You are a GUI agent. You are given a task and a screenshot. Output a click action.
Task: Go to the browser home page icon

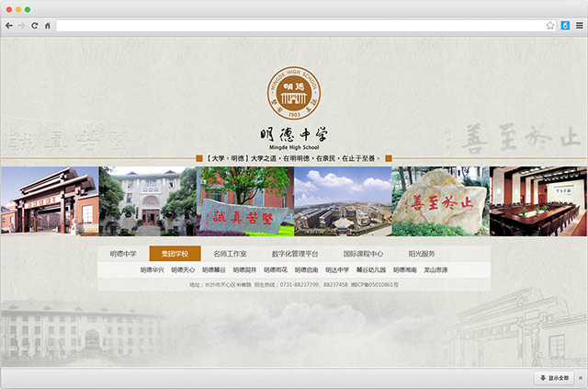pos(48,26)
